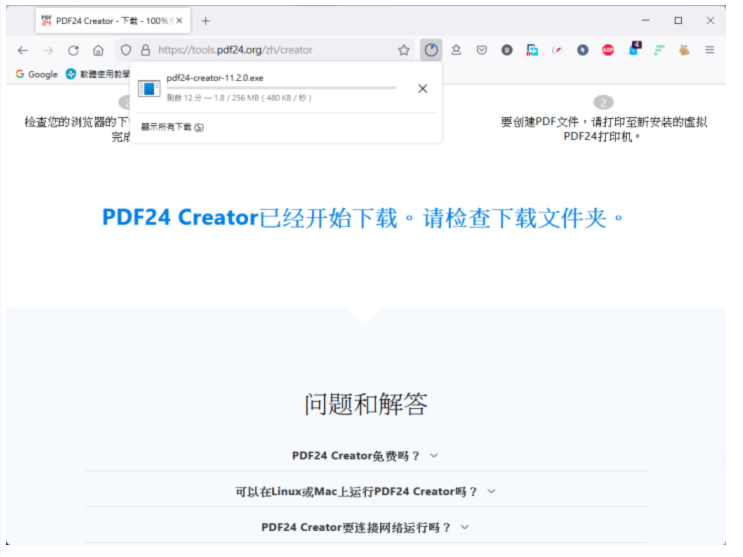The width and height of the screenshot is (743, 557).
Task: Go back to the previous page
Action: [x=23, y=50]
